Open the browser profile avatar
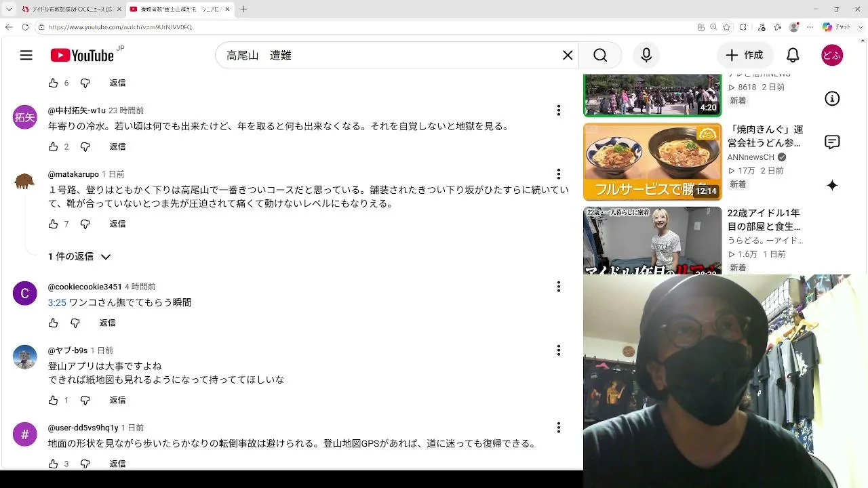The image size is (868, 488). (794, 27)
